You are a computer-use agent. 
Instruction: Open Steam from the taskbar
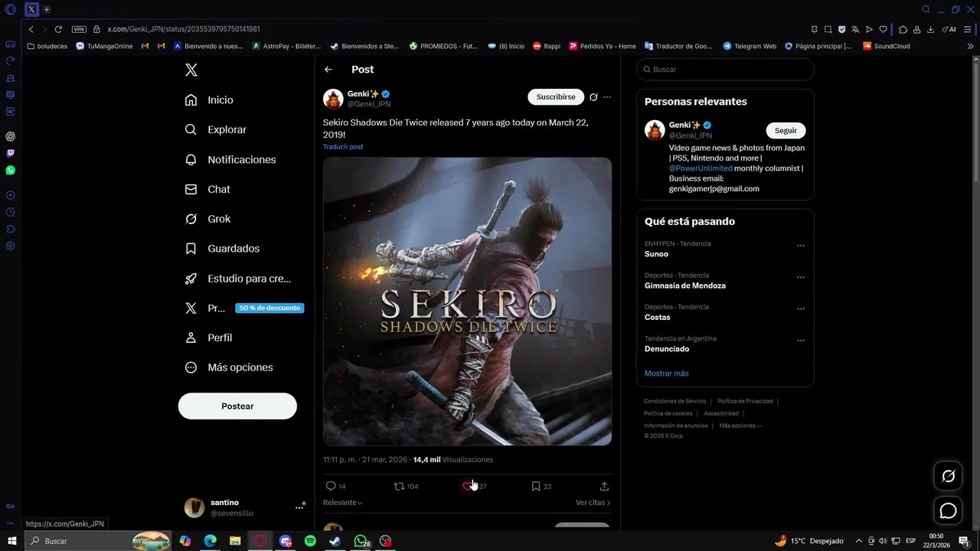(x=335, y=541)
